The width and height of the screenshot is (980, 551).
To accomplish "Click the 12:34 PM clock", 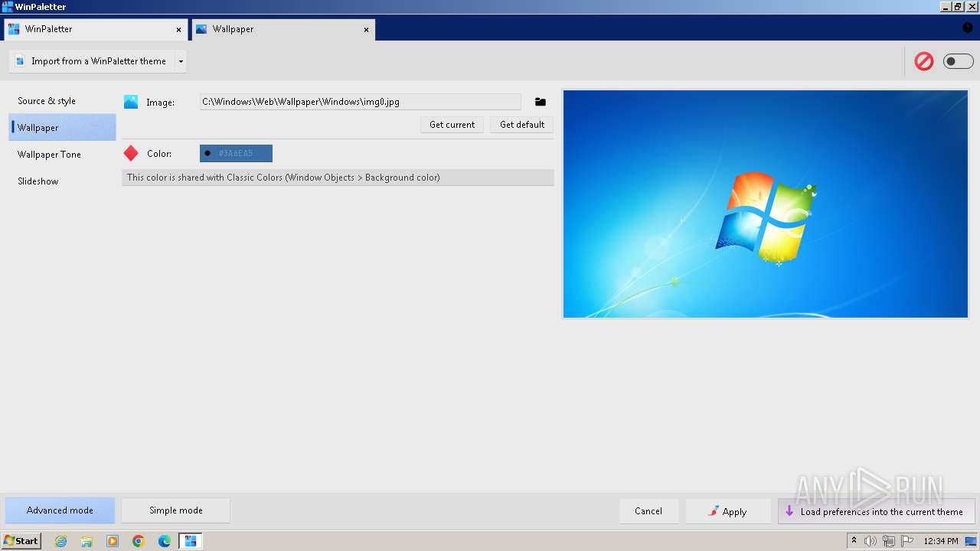I will (x=941, y=541).
